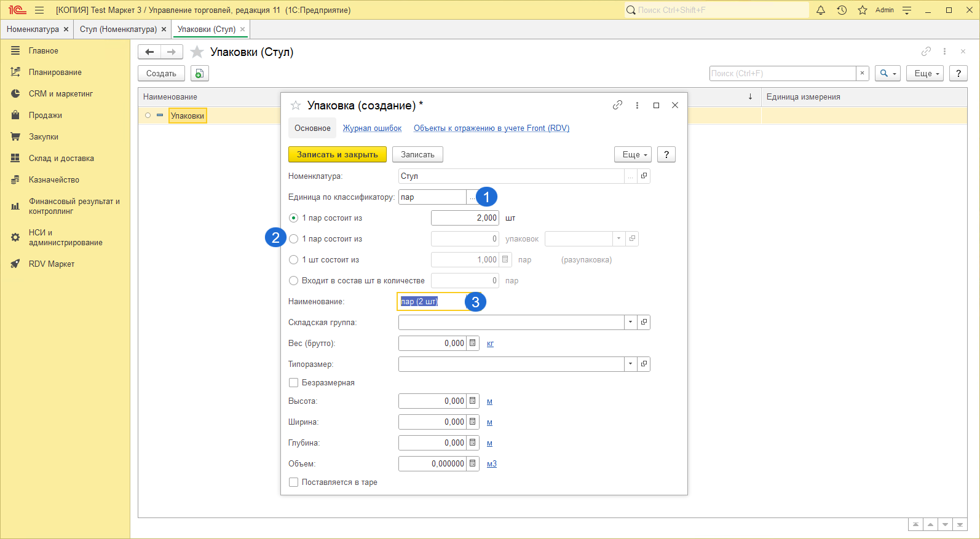
Task: Select 'Входит в состав шт' radio option
Action: click(294, 281)
